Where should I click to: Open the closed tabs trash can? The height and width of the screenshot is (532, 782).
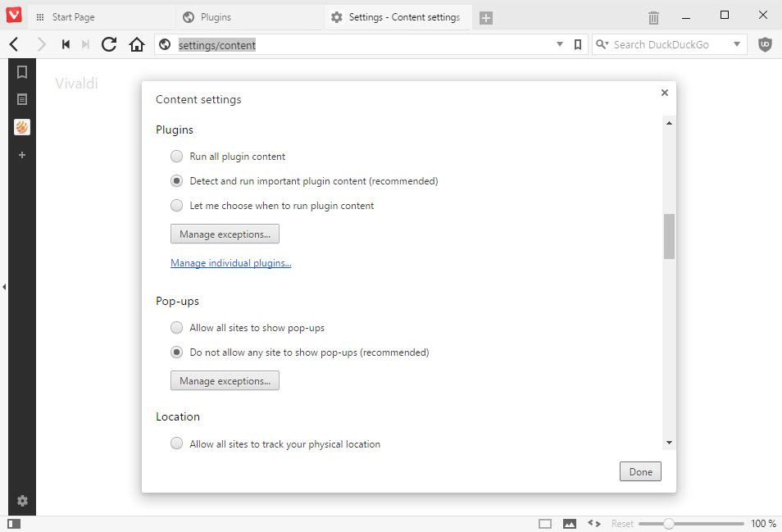653,18
